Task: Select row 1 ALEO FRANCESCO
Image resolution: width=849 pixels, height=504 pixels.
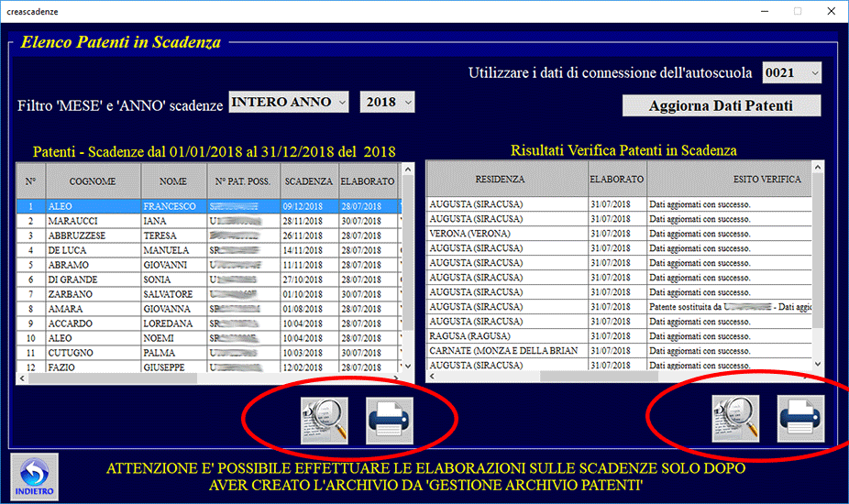Action: pos(210,206)
